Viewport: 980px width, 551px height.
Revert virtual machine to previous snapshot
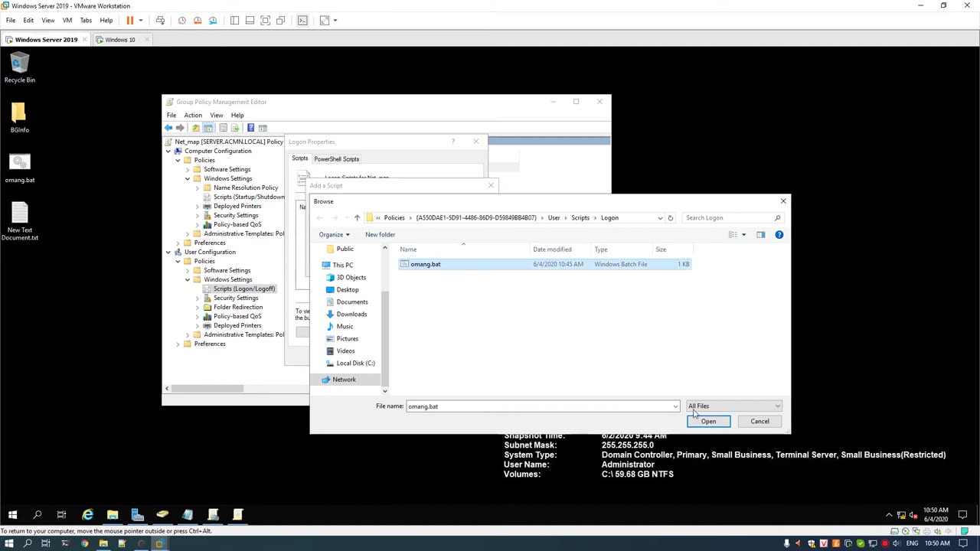point(198,20)
